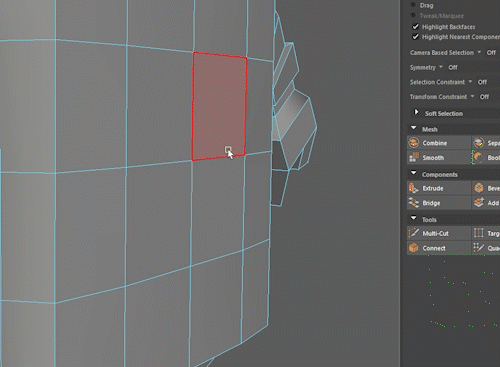
Task: Click the Add Divisions tool icon
Action: click(479, 202)
